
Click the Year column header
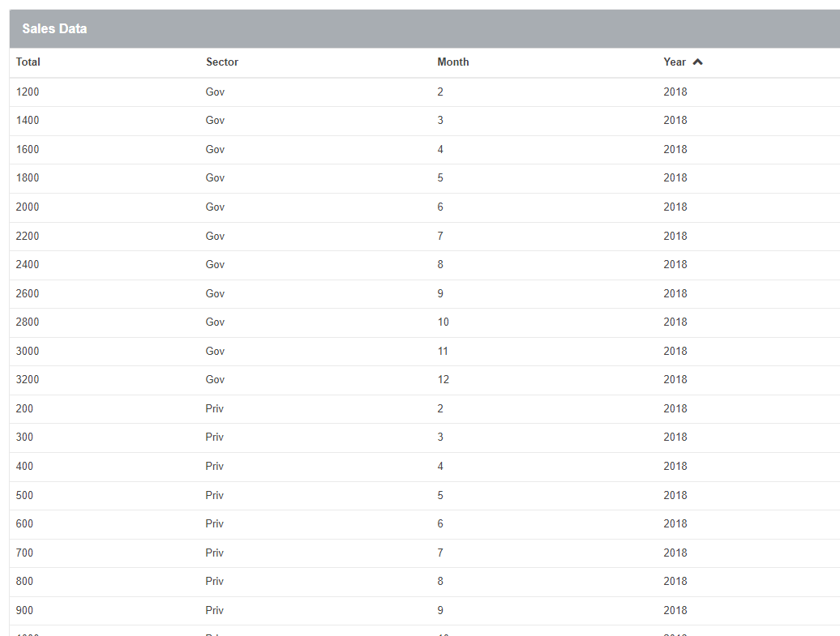pyautogui.click(x=675, y=62)
